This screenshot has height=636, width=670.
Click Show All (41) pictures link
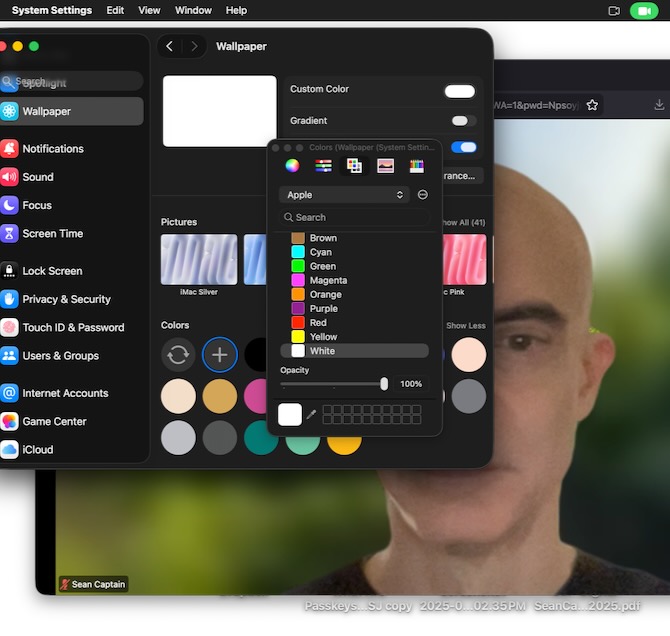464,223
